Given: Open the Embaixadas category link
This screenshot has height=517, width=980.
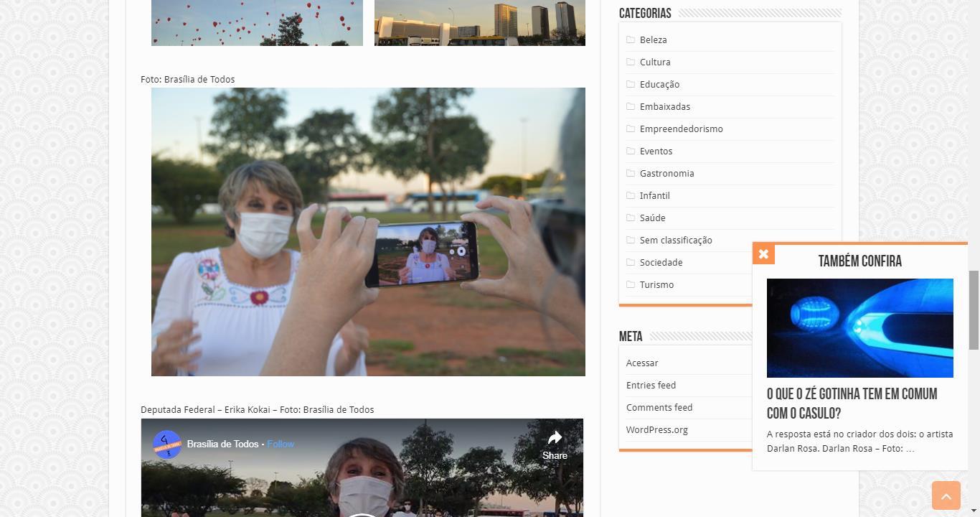Looking at the screenshot, I should coord(665,106).
